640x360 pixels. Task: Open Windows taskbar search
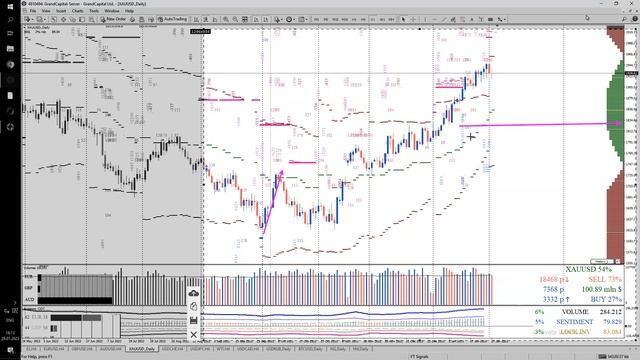(x=10, y=20)
